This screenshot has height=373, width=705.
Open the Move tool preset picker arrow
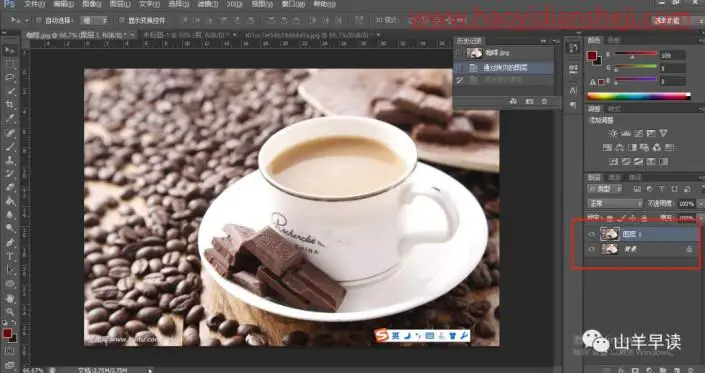pyautogui.click(x=27, y=20)
